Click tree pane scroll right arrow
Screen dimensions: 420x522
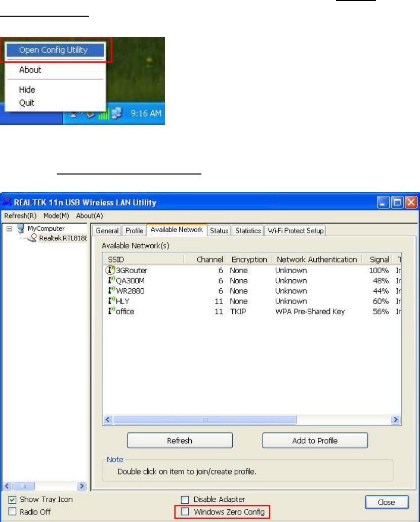(81, 486)
